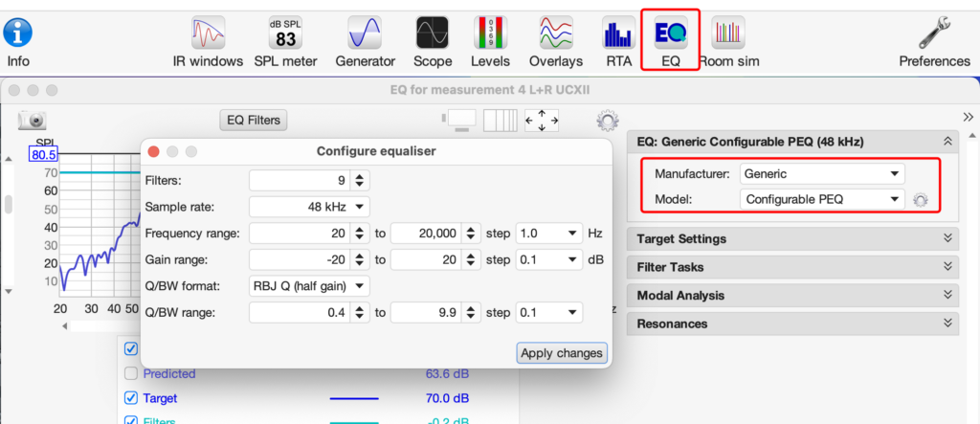Open the Sample rate dropdown
The height and width of the screenshot is (424, 980).
point(309,207)
